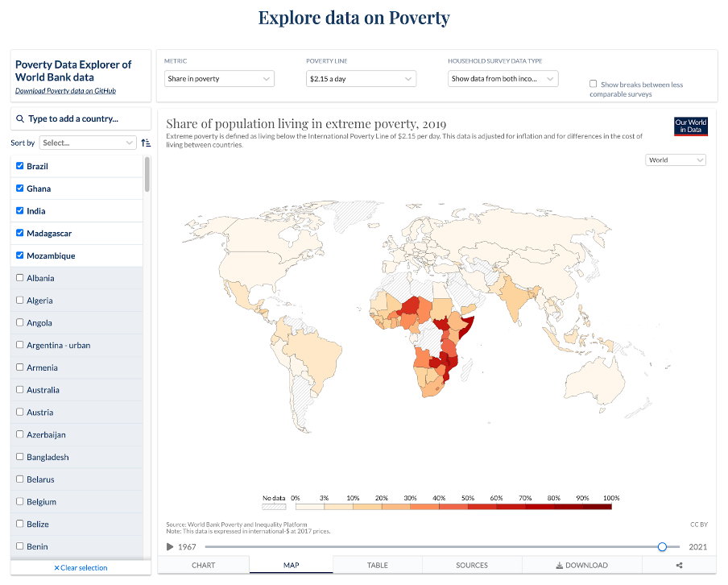Switch to the Table tab
The image size is (728, 585).
point(378,565)
